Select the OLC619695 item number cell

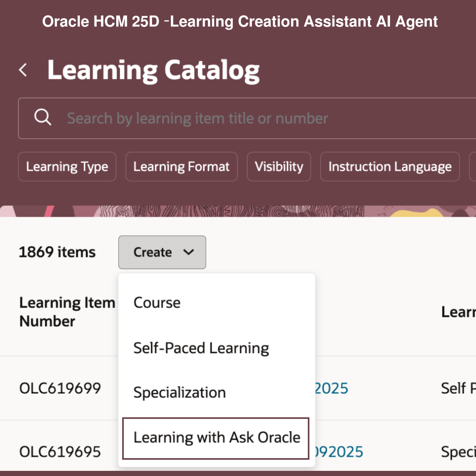pyautogui.click(x=60, y=452)
